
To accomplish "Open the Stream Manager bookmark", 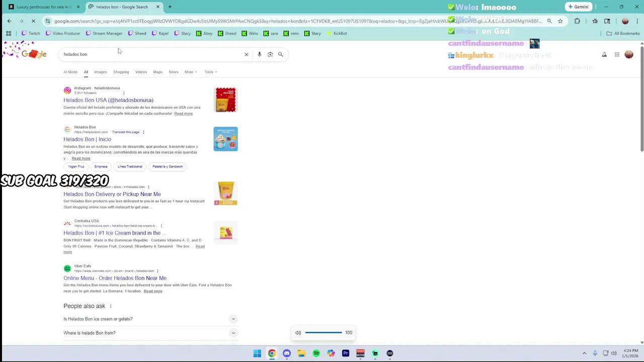I will pos(104,33).
